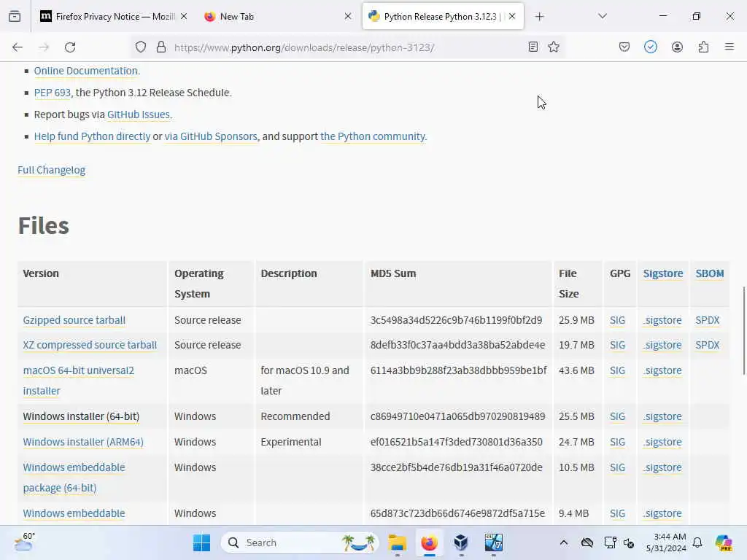747x560 pixels.
Task: Open the blue checkmark extension icon
Action: pyautogui.click(x=650, y=47)
